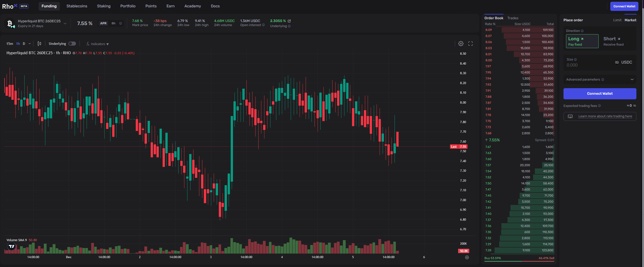Select Long Pay fixed direction
The width and height of the screenshot is (644, 267).
click(x=582, y=41)
